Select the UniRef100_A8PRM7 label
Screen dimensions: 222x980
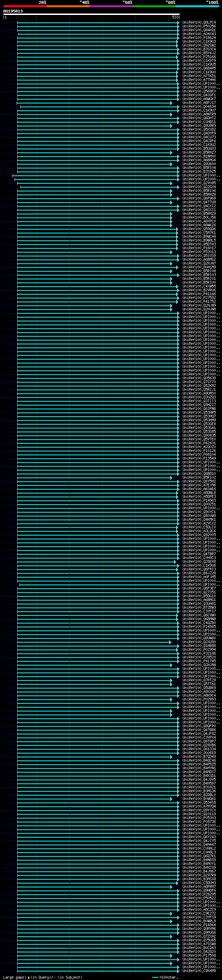pyautogui.click(x=199, y=886)
